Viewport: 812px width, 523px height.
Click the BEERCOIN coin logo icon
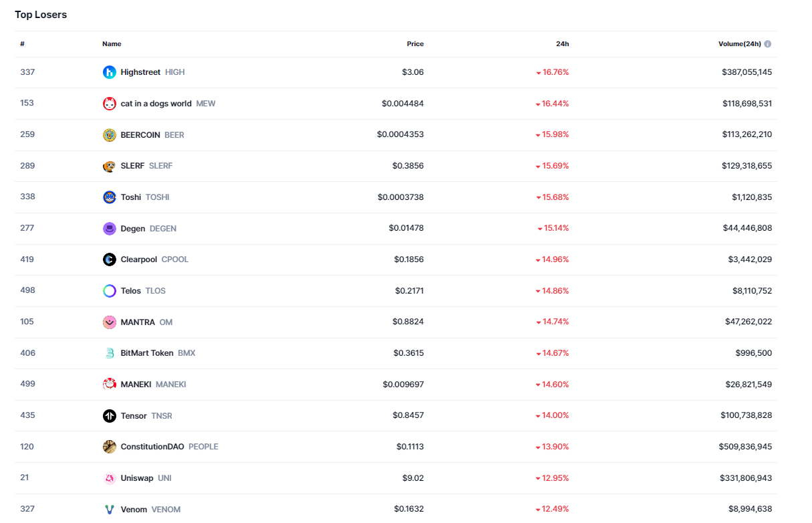click(110, 135)
